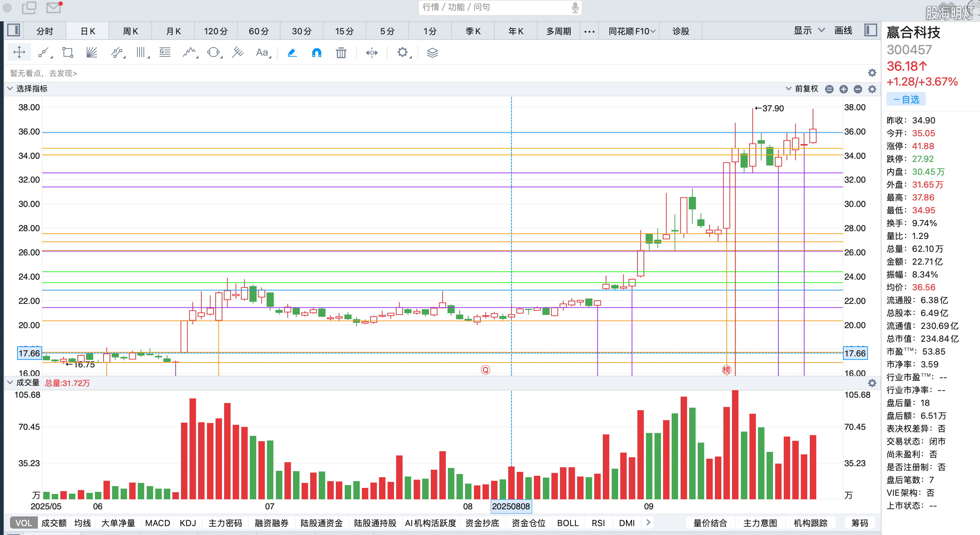980x535 pixels.
Task: Select the eraser highlight tool
Action: 292,52
